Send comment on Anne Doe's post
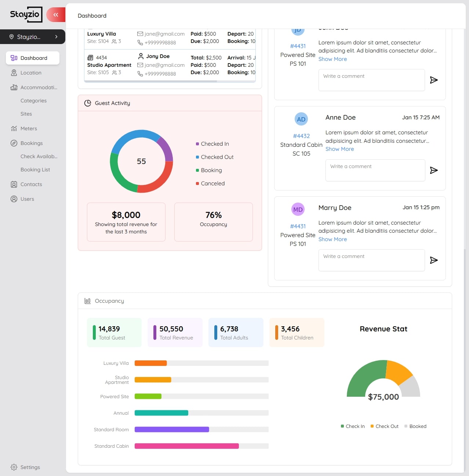The height and width of the screenshot is (476, 469). [x=434, y=170]
